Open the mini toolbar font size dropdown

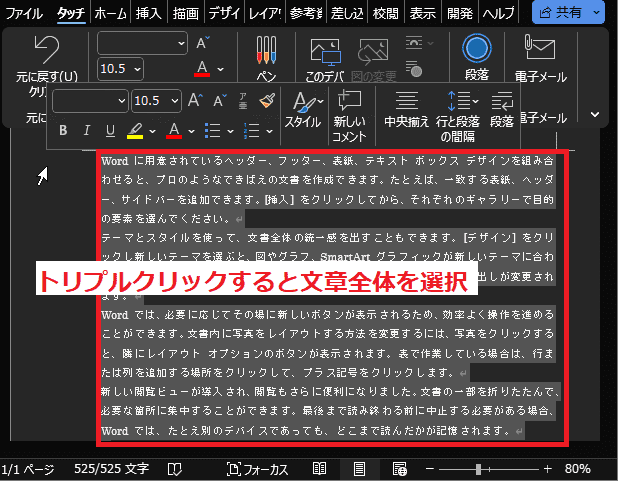(177, 101)
